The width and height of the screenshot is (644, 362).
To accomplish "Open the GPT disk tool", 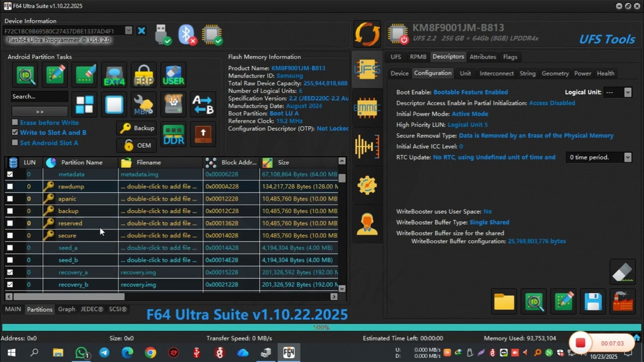I will (x=174, y=105).
